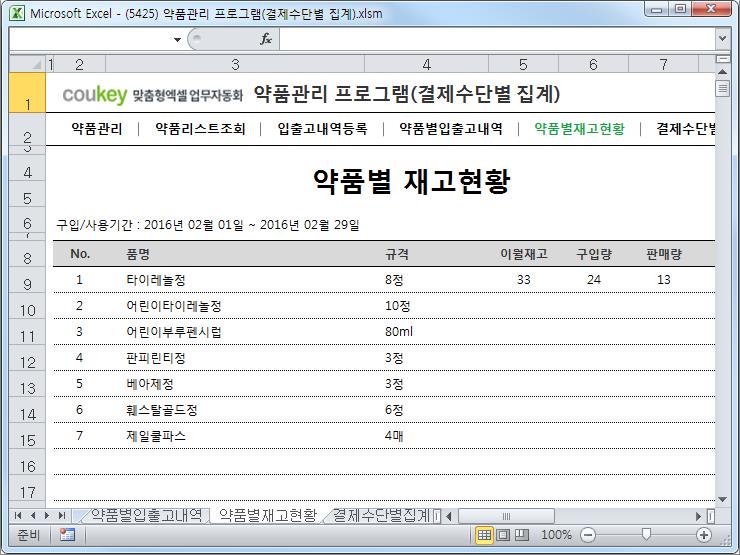740x555 pixels.
Task: Click vertical scrollbar up arrow
Action: [x=722, y=72]
